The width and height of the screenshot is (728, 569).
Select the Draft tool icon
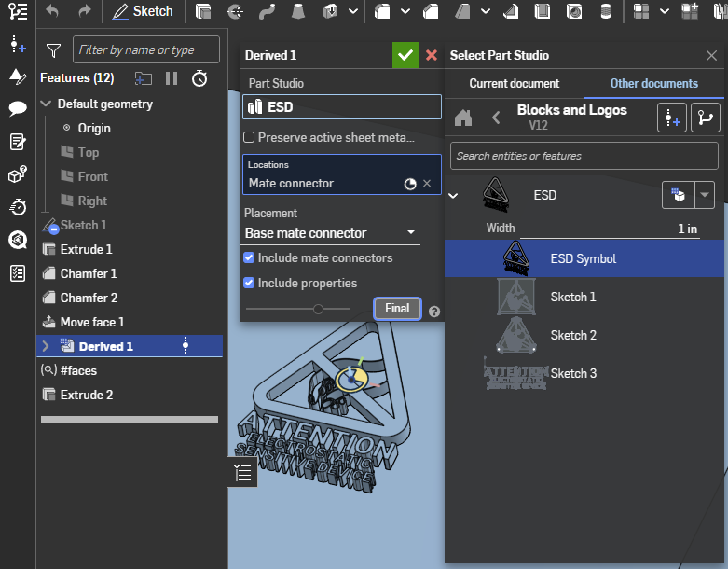tap(462, 11)
